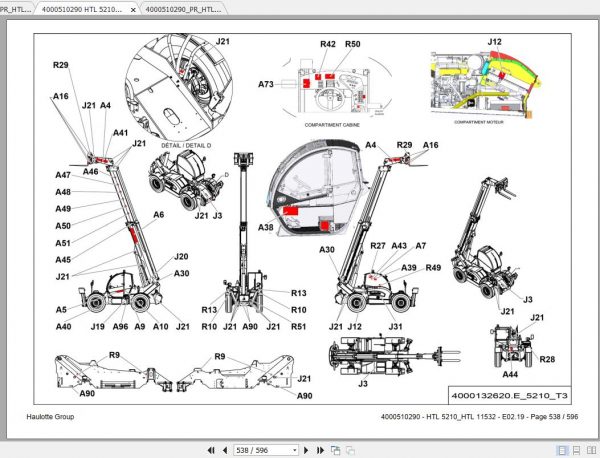This screenshot has width=600, height=458.
Task: Click the DÉTAIL / DETAIL D caption
Action: [x=186, y=146]
